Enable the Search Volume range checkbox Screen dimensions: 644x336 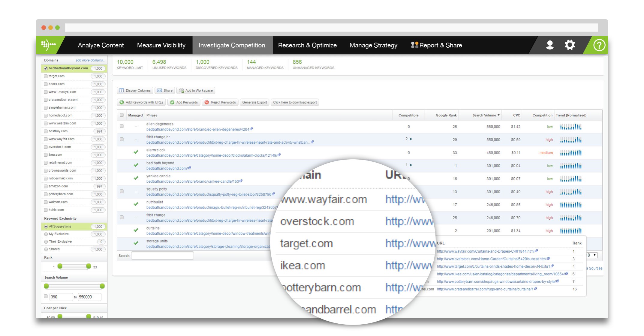[46, 296]
